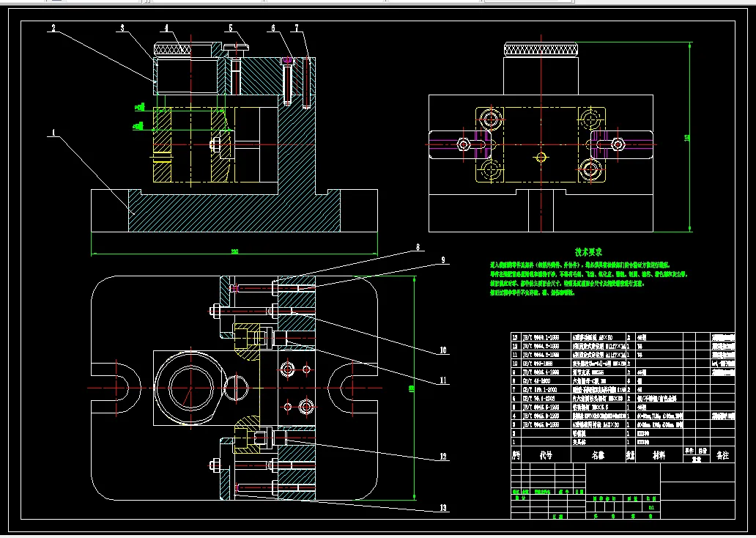
Task: Click the 代号 column header in parts table
Action: pos(545,455)
